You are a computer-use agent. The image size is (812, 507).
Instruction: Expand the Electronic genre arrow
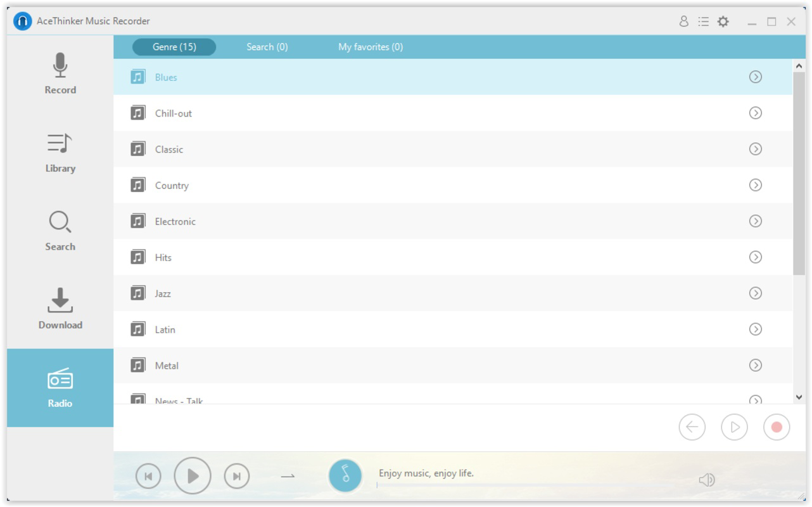(755, 221)
